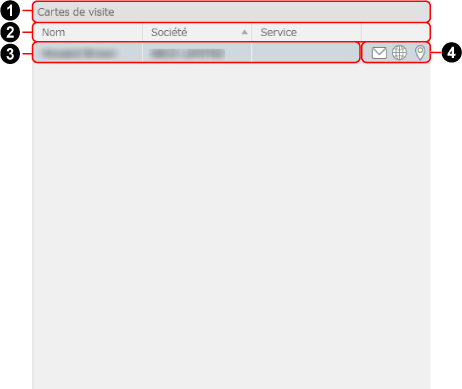Click the sort arrow in the Société column

point(245,32)
